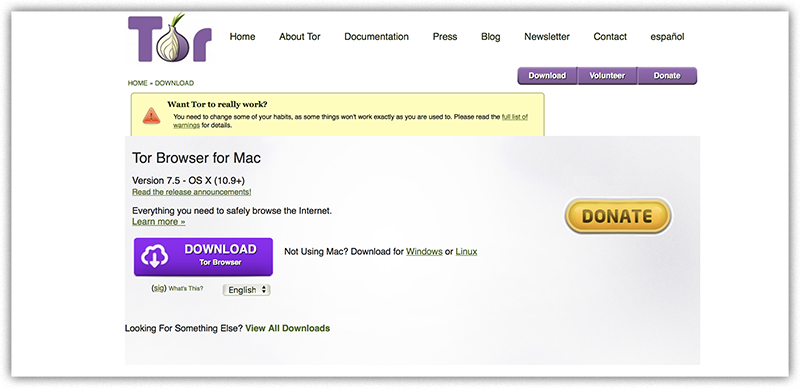Click the red warning triangle icon

(x=151, y=115)
